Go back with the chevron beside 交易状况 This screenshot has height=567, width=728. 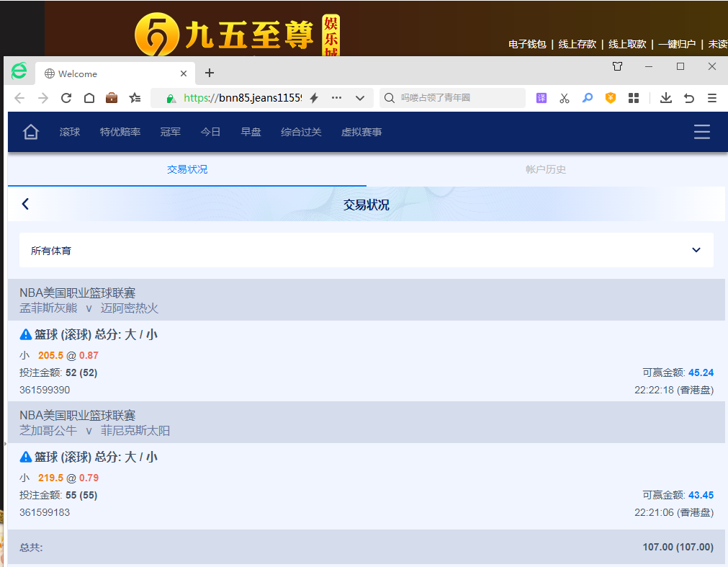[x=25, y=204]
